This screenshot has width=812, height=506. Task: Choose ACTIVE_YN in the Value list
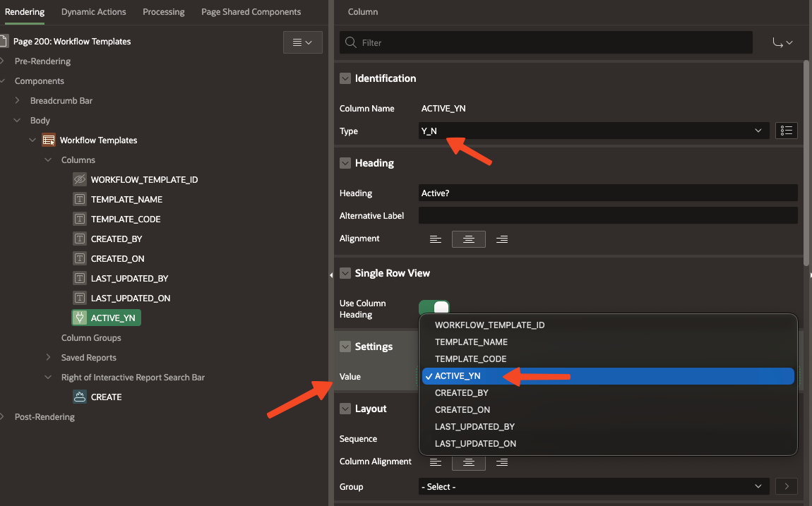[608, 376]
